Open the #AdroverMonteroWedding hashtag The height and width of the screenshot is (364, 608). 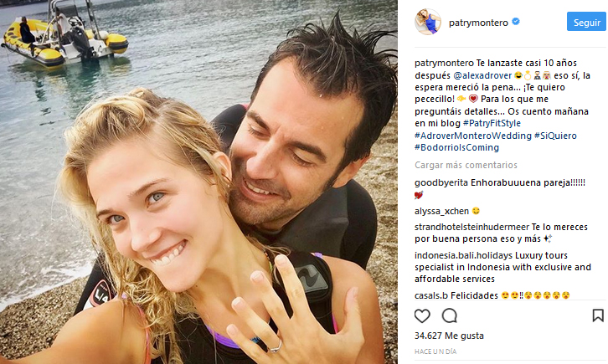(473, 136)
